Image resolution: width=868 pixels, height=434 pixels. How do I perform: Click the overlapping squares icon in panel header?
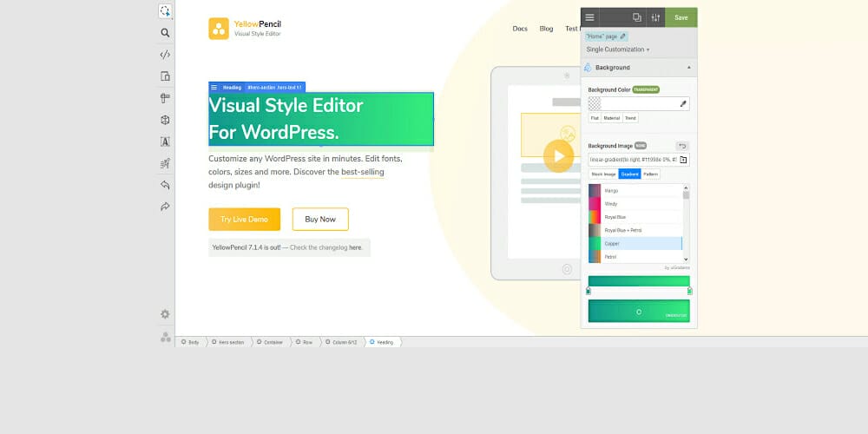pos(636,17)
